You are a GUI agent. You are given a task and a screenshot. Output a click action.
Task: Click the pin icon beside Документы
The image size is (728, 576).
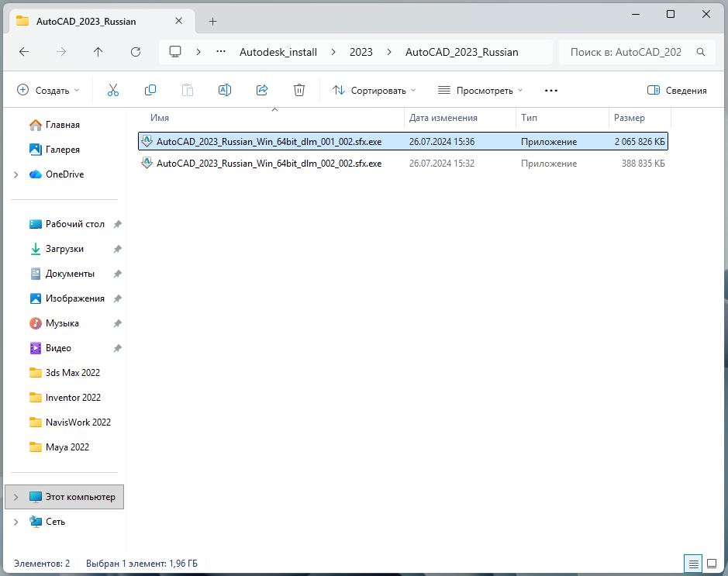coord(118,274)
